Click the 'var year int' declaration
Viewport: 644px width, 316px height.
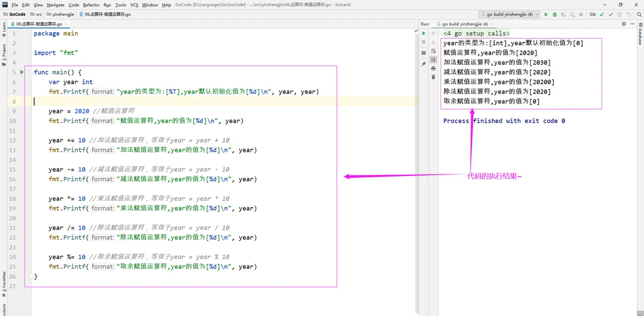point(70,82)
